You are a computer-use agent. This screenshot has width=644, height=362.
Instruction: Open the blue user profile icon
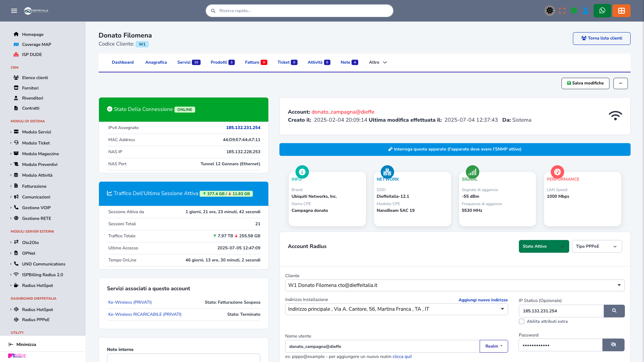click(x=586, y=11)
